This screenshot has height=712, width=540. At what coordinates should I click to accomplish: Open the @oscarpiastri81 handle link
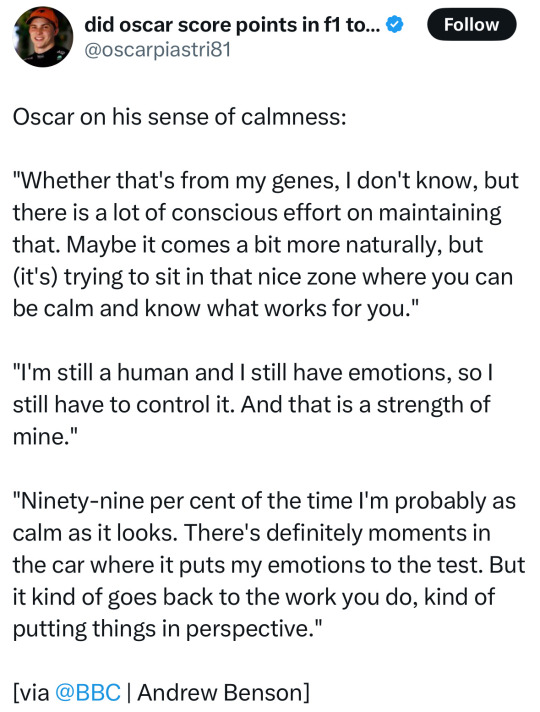(x=158, y=50)
